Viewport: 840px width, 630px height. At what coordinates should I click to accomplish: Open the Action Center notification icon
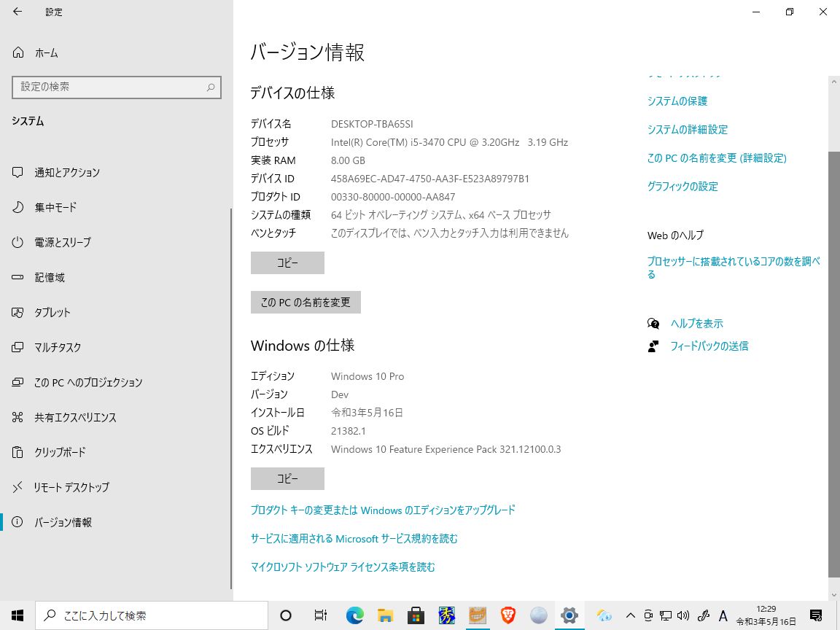816,615
